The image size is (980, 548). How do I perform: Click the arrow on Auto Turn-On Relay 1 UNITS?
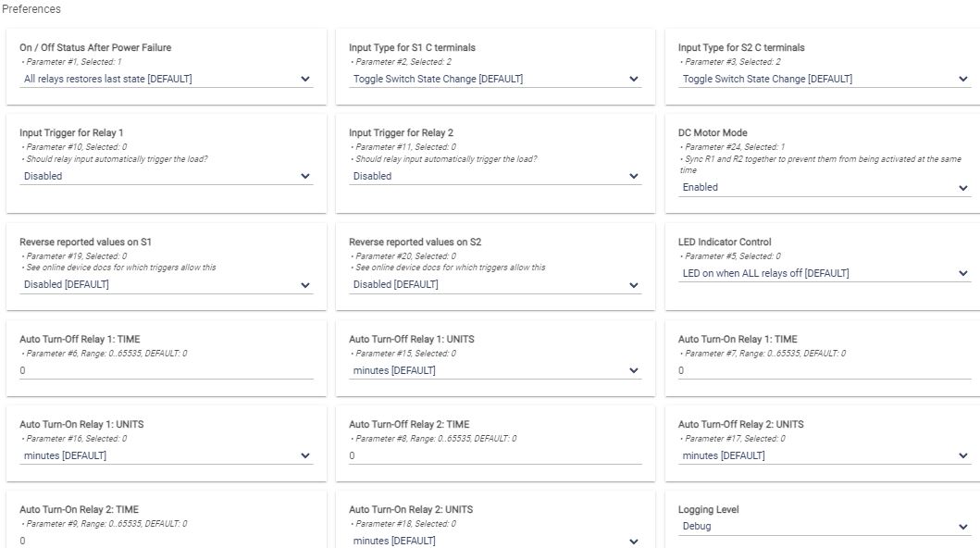point(305,456)
